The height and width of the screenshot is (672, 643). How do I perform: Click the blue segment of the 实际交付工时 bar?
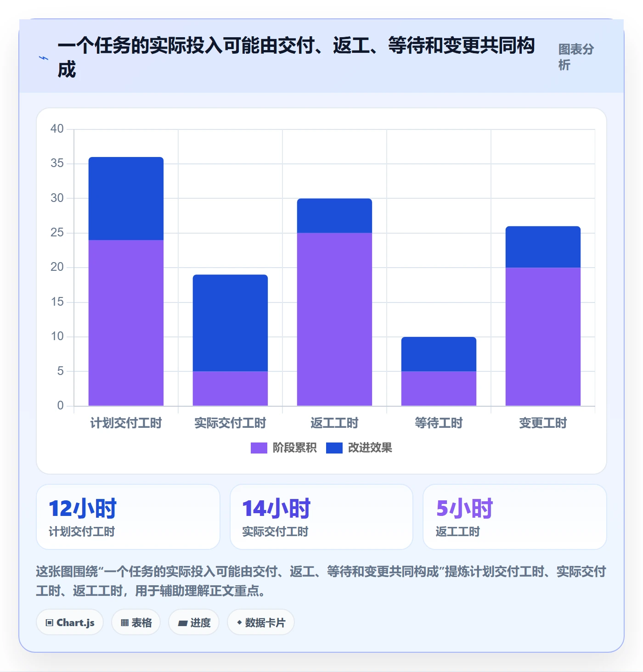coord(230,323)
